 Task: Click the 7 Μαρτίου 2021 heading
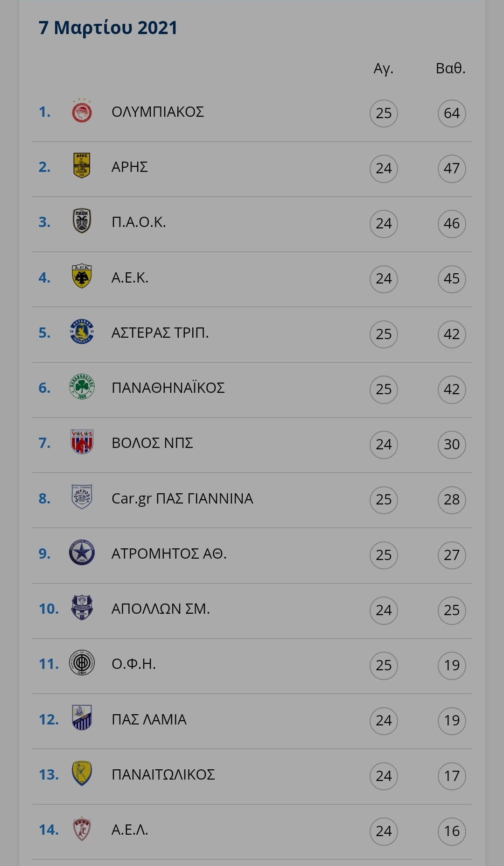click(x=108, y=28)
